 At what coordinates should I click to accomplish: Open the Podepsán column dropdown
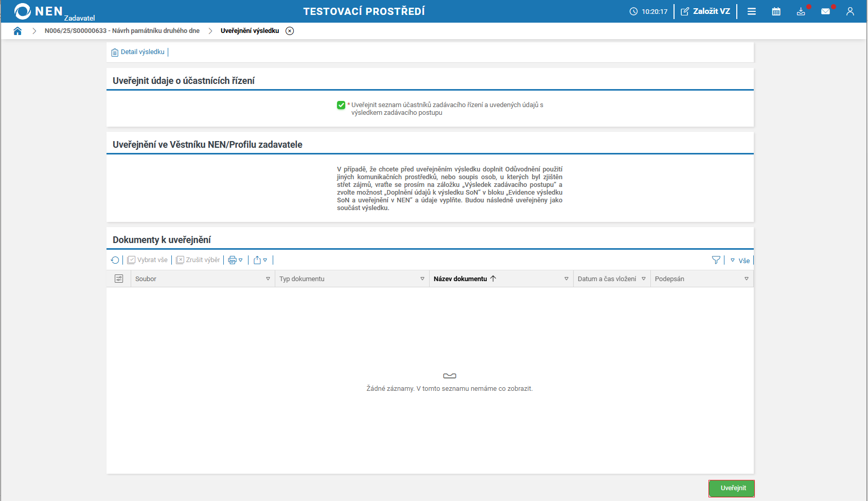point(747,279)
